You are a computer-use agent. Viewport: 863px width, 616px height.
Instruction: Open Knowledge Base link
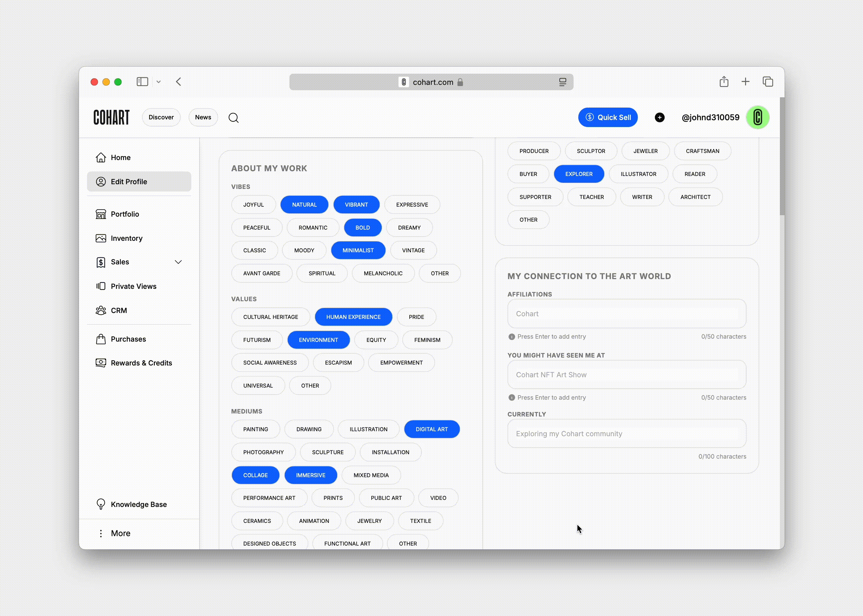139,504
